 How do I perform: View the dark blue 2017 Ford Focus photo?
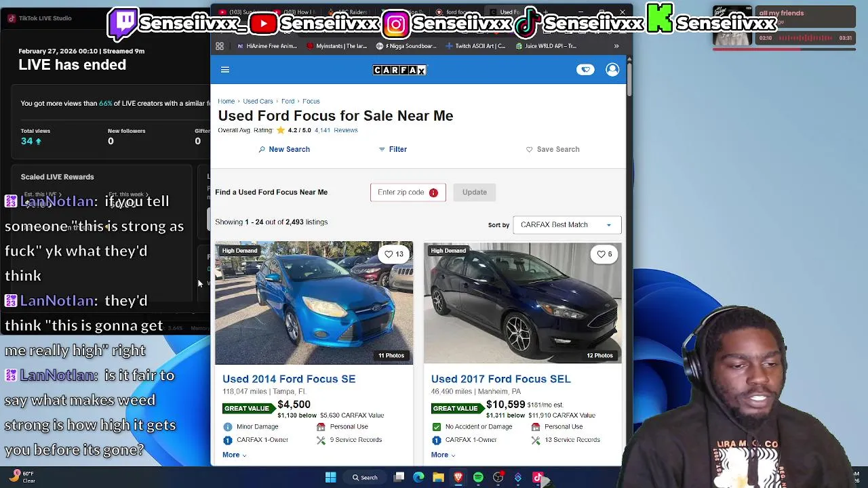point(523,303)
